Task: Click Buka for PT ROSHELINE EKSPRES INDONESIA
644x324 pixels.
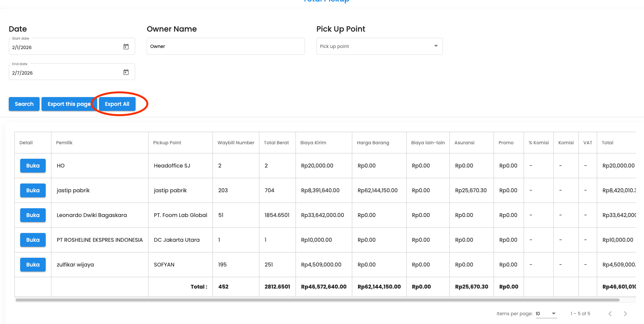Action: point(33,240)
